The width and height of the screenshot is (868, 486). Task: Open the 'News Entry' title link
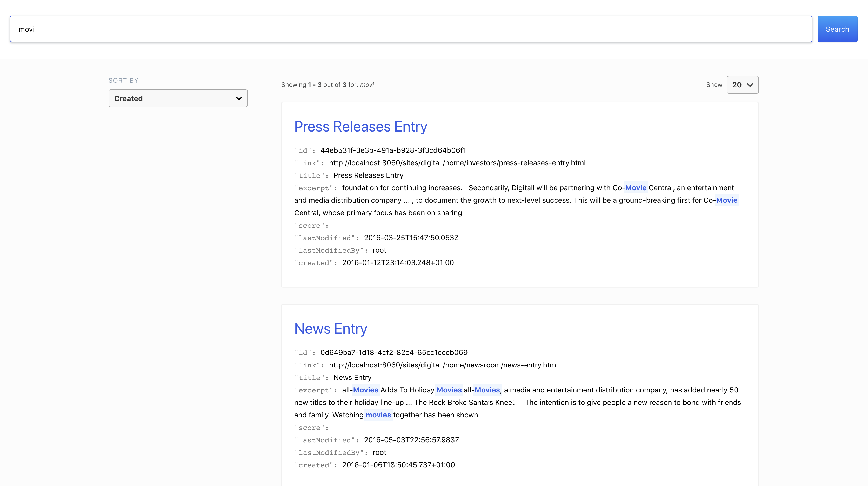pos(331,329)
